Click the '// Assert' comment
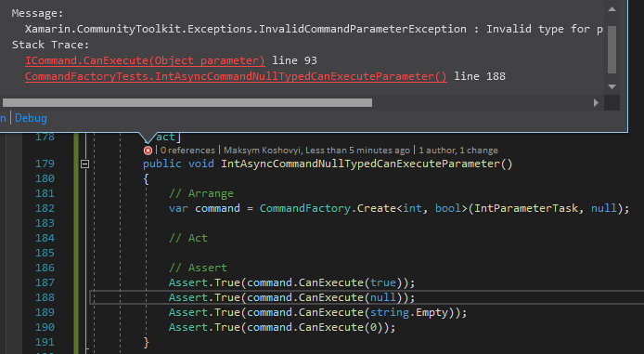Screen dimensions: 644x354 [198, 268]
